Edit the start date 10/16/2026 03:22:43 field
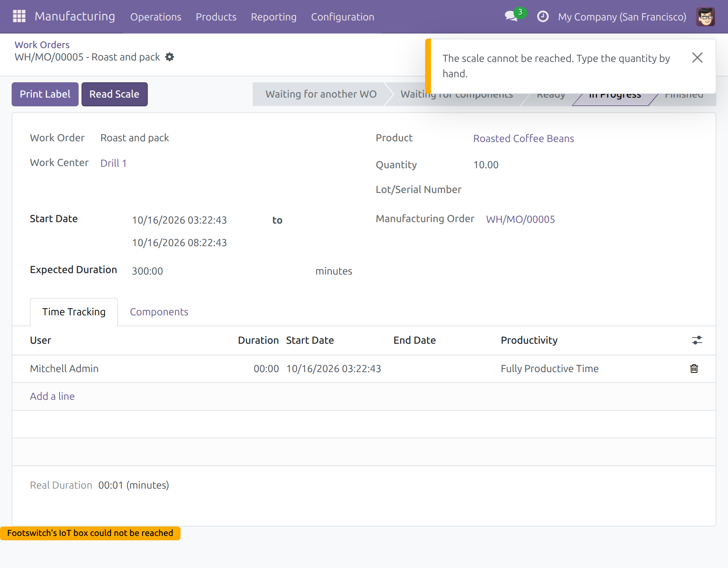 tap(179, 220)
